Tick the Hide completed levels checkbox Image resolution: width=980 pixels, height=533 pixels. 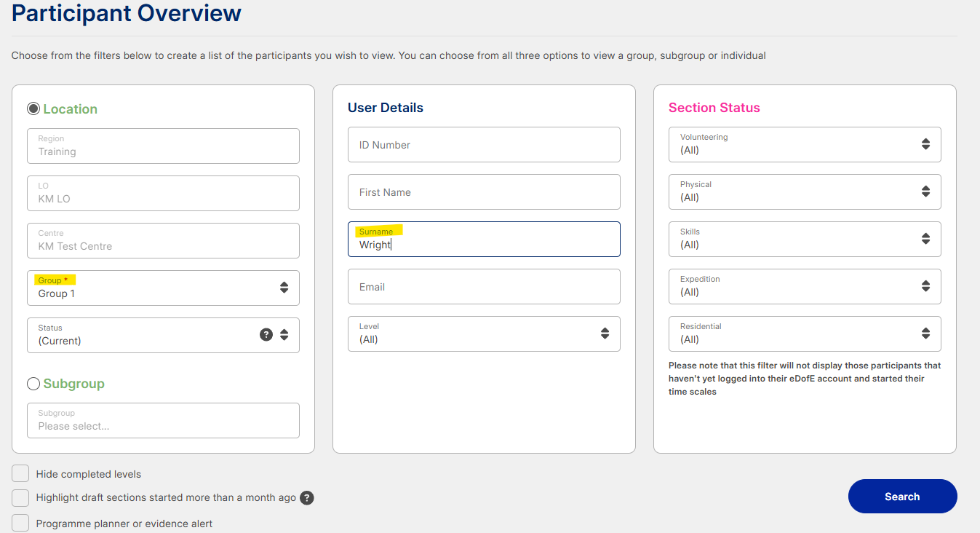click(20, 473)
